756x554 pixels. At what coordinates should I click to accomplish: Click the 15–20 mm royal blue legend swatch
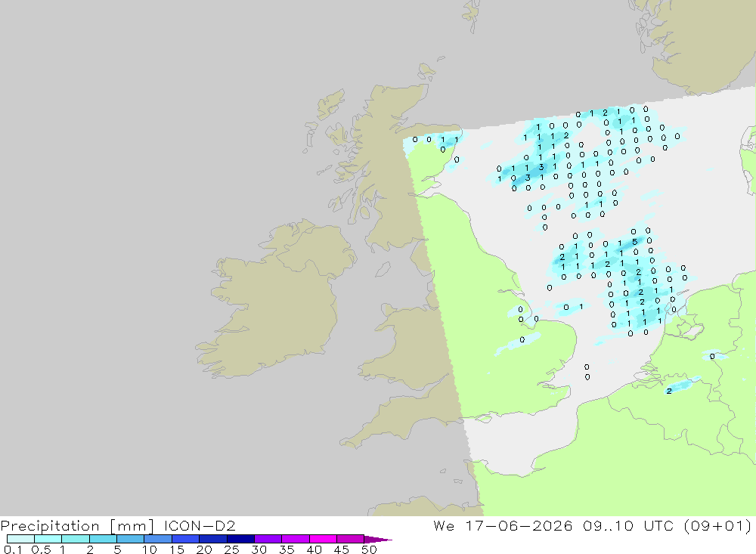click(186, 539)
